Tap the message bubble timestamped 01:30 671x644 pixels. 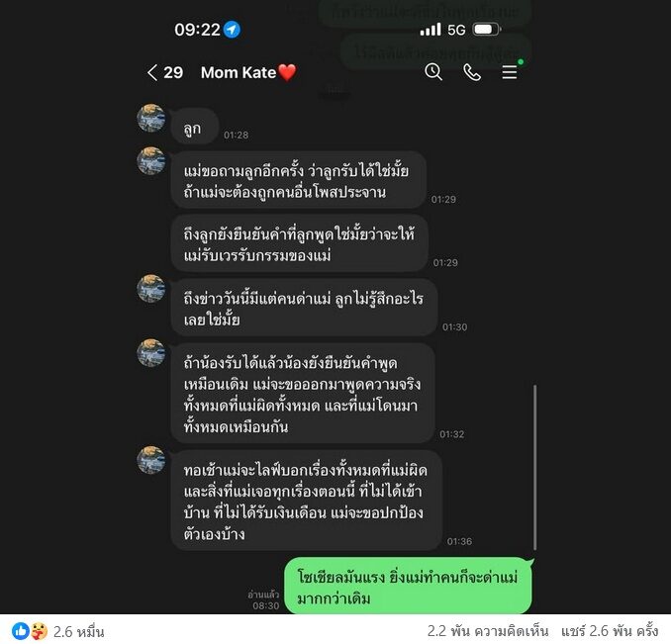pyautogui.click(x=304, y=308)
